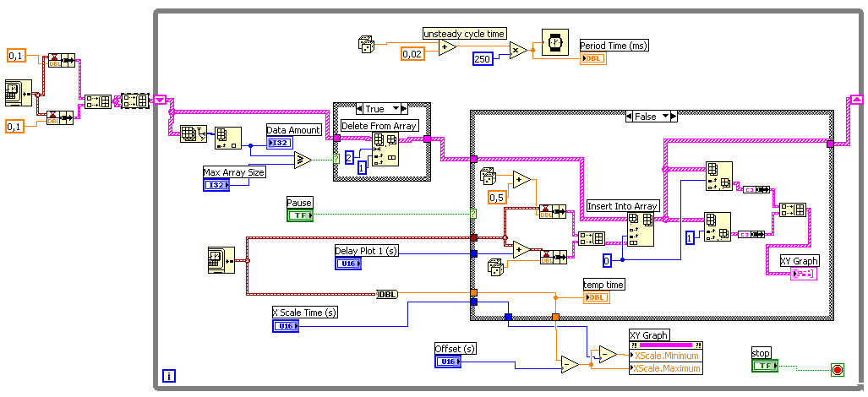Edit the 250 numeric constant
Image resolution: width=868 pixels, height=397 pixels.
point(483,59)
